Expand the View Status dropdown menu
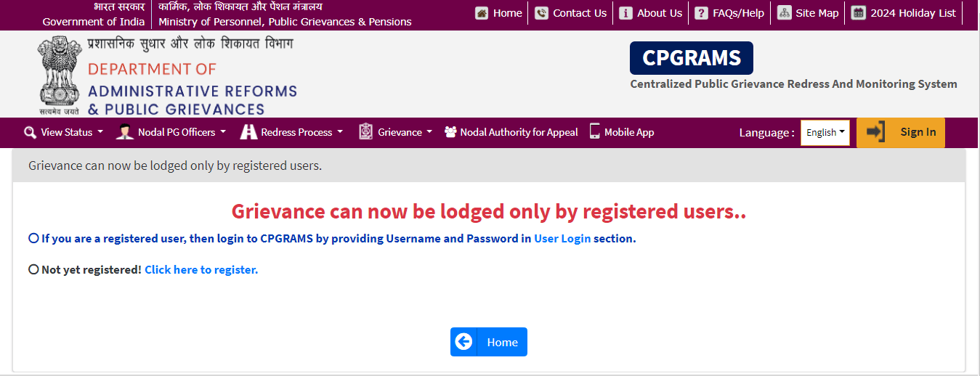 64,132
